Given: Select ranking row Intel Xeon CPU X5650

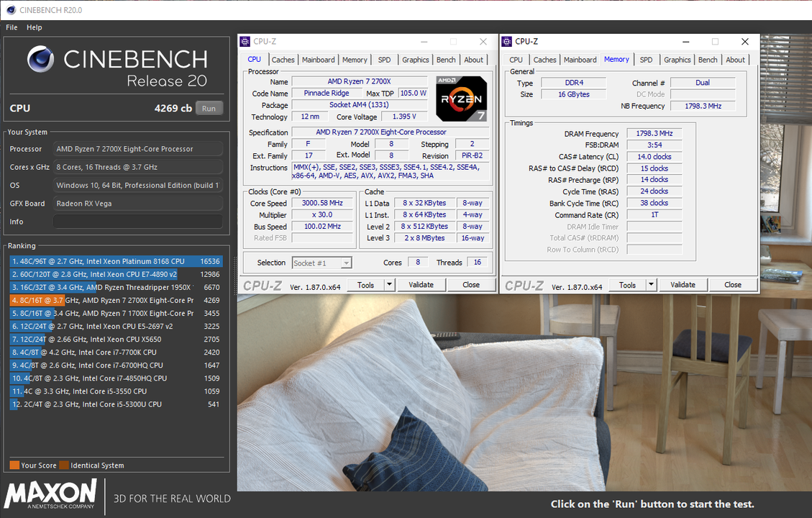Looking at the screenshot, I should (117, 340).
